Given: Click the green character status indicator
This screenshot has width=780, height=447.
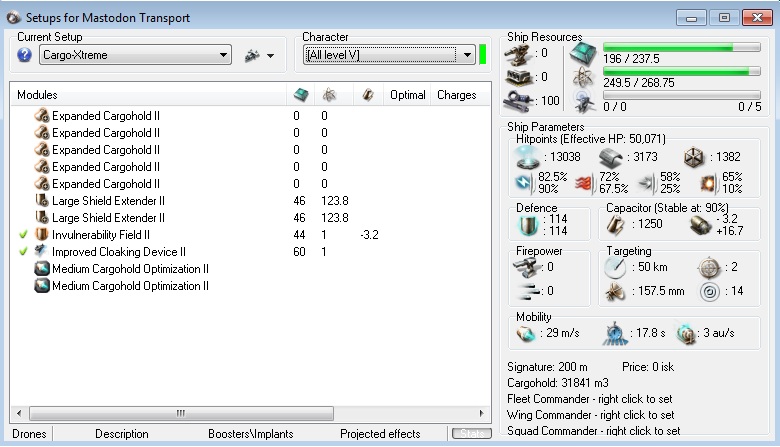Looking at the screenshot, I should point(482,55).
